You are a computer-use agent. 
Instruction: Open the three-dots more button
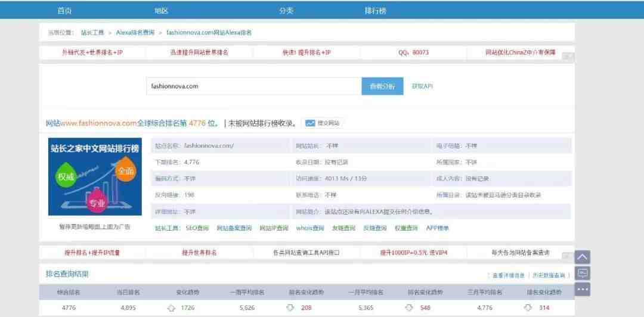point(582,289)
